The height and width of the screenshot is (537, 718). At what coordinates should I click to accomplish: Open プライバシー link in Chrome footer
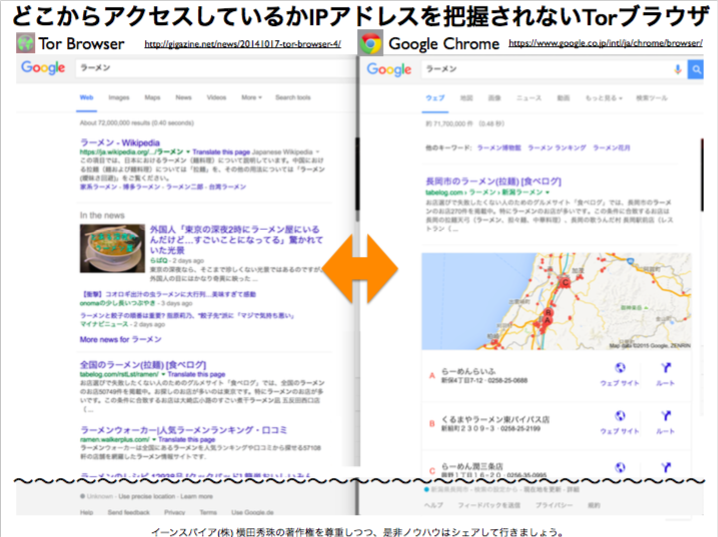pos(554,505)
